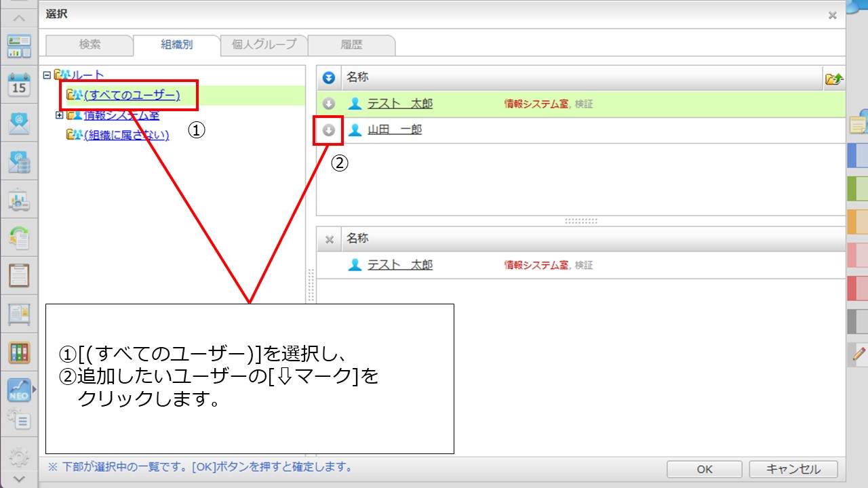
Task: Open the gear settings icon in sidebar
Action: [19, 455]
